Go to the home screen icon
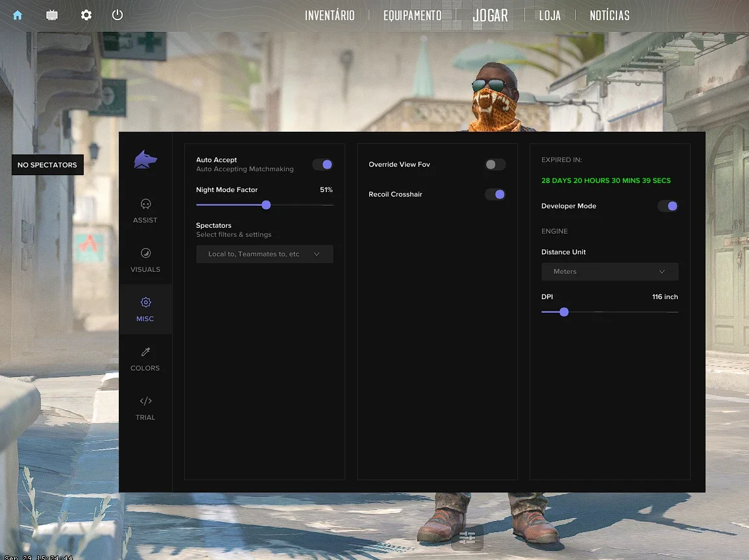 18,16
